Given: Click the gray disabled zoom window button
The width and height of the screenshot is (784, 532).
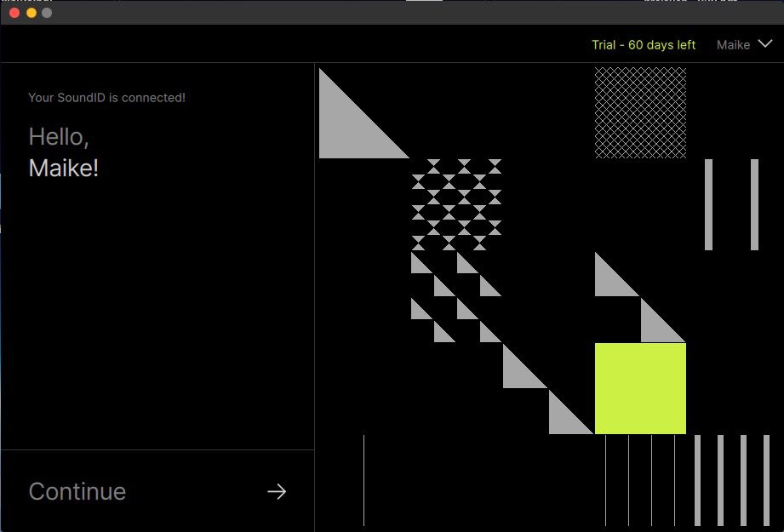Looking at the screenshot, I should 47,13.
